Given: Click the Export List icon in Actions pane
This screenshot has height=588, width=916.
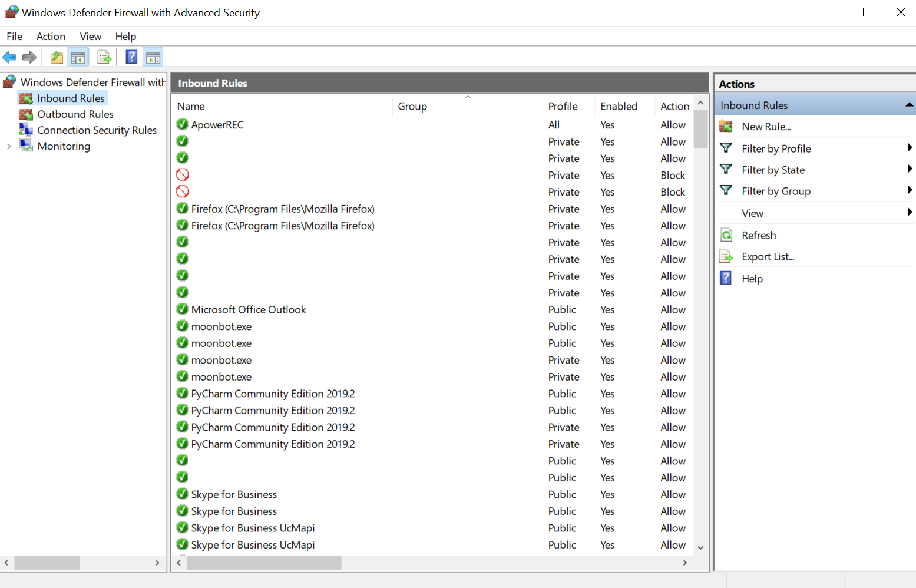Looking at the screenshot, I should (x=726, y=256).
